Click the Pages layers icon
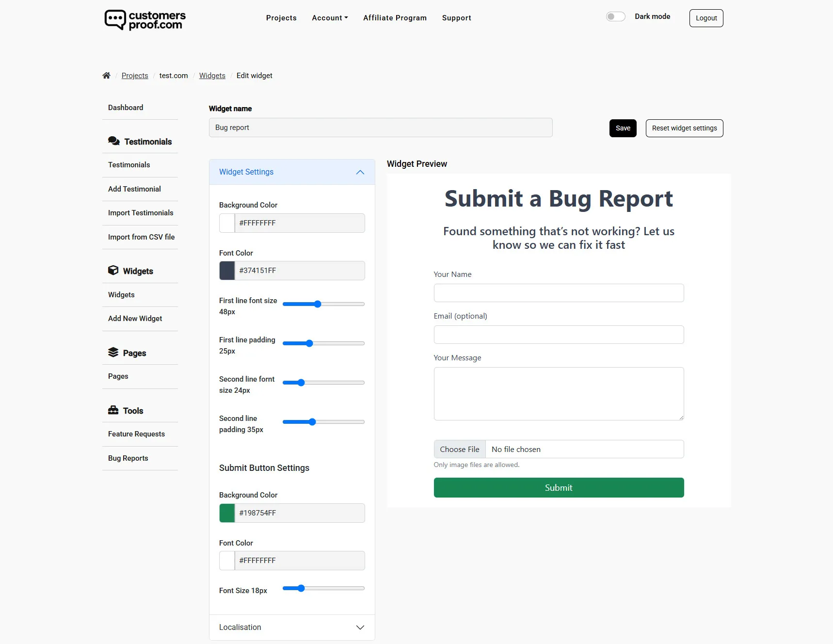This screenshot has width=833, height=644. (x=113, y=352)
